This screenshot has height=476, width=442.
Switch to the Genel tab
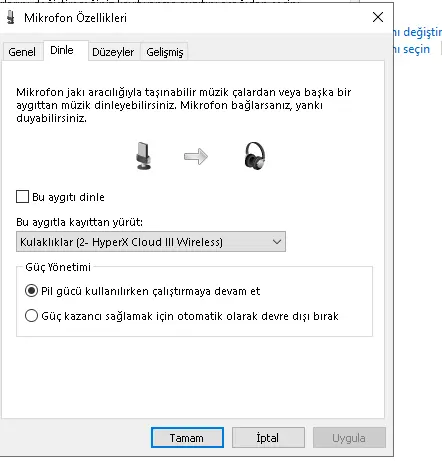[22, 52]
